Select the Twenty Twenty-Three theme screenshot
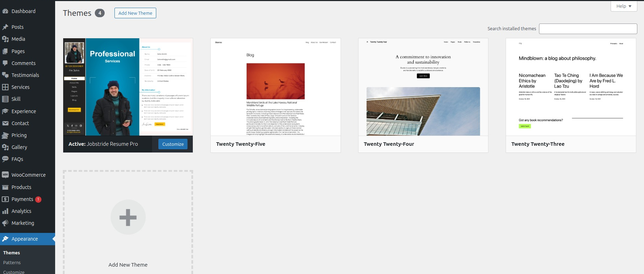The width and height of the screenshot is (644, 274). 571,87
